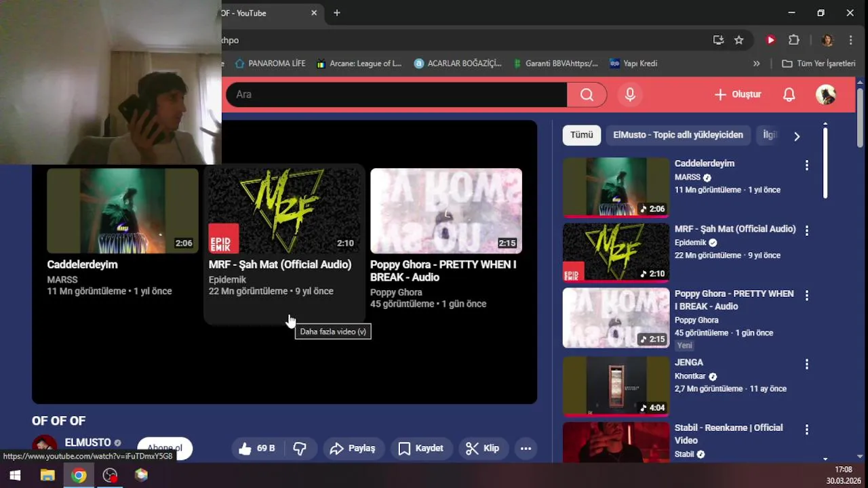Close the OF - YouTube tab
This screenshot has height=488, width=868.
pos(314,13)
